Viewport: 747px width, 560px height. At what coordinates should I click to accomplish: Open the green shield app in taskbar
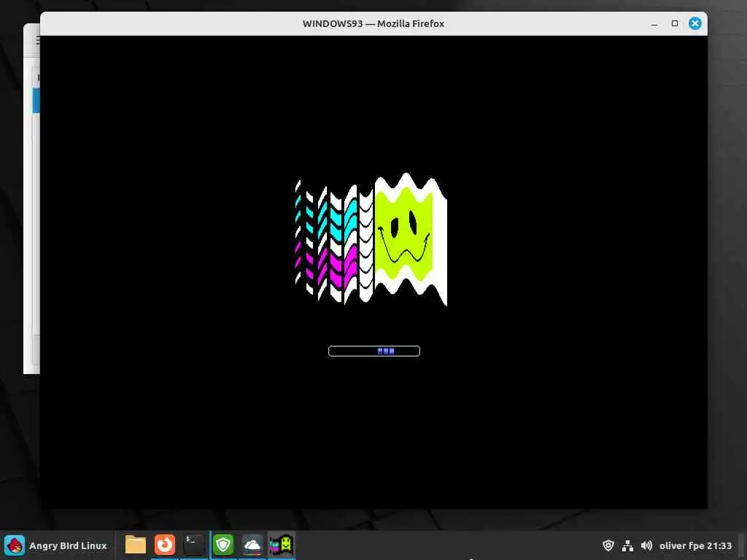tap(223, 545)
